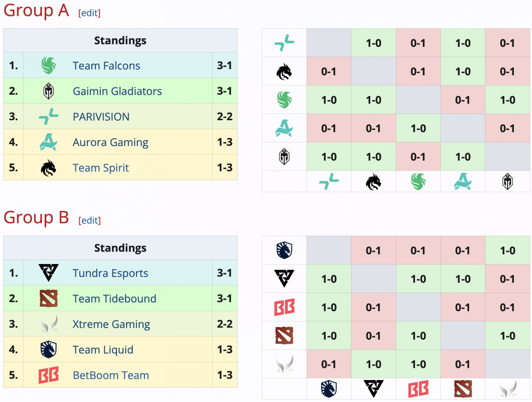Click the Team Falcons logo in Group A standings
The width and height of the screenshot is (532, 402).
click(x=49, y=65)
